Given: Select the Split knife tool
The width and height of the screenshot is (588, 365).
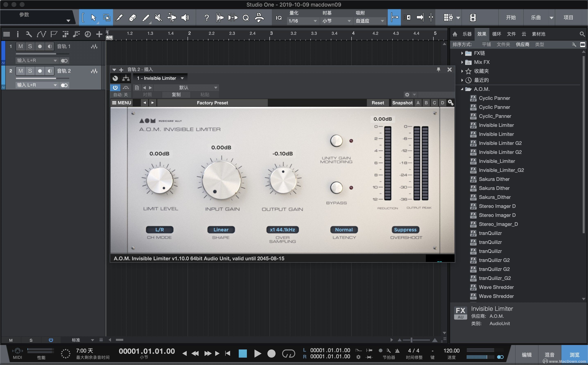Looking at the screenshot, I should [x=119, y=17].
